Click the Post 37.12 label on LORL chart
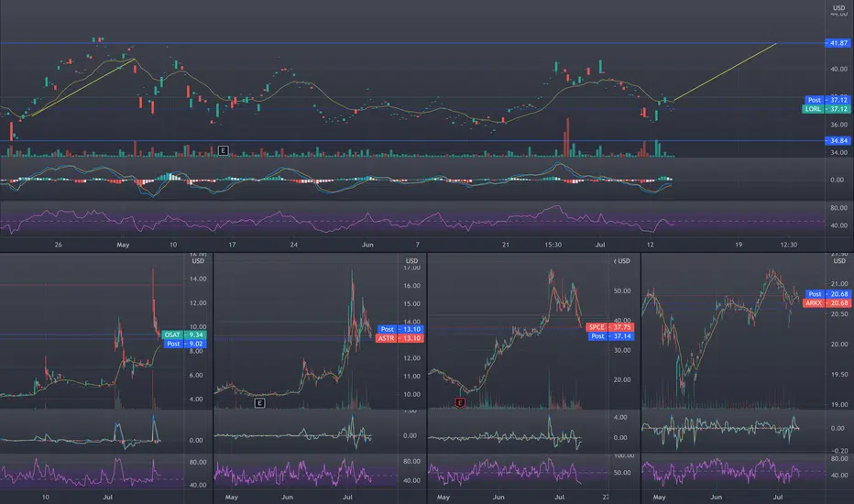 click(x=827, y=100)
